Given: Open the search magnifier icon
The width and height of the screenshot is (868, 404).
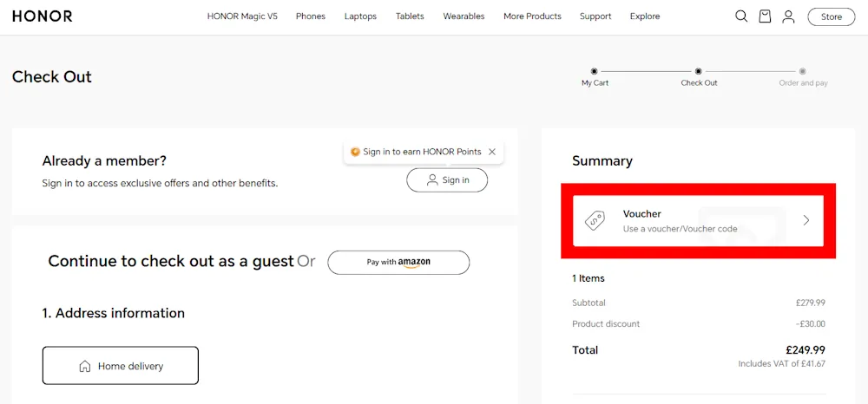Looking at the screenshot, I should (741, 16).
